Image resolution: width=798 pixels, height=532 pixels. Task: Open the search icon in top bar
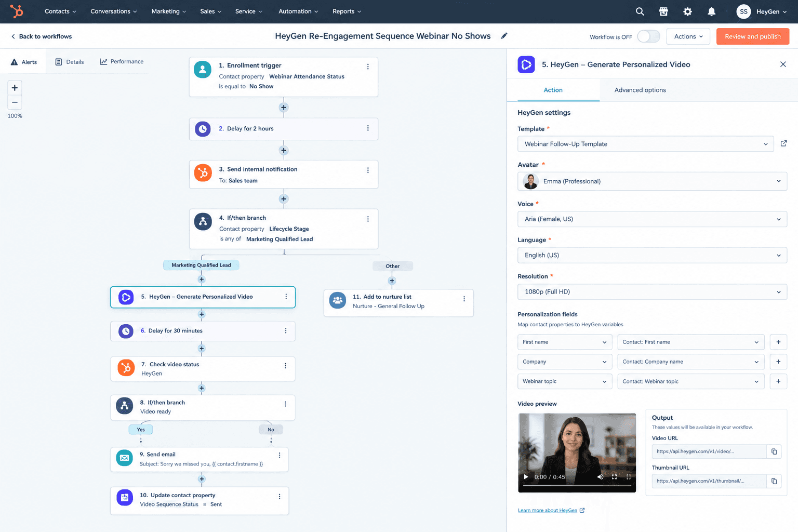[640, 11]
